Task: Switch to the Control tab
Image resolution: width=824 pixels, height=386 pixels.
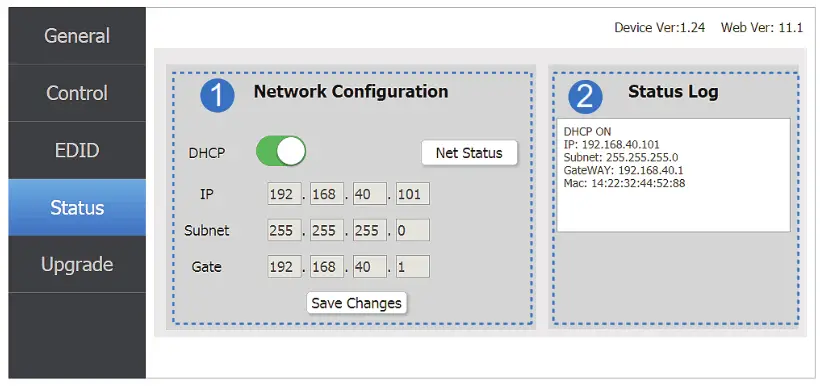Action: pyautogui.click(x=77, y=93)
